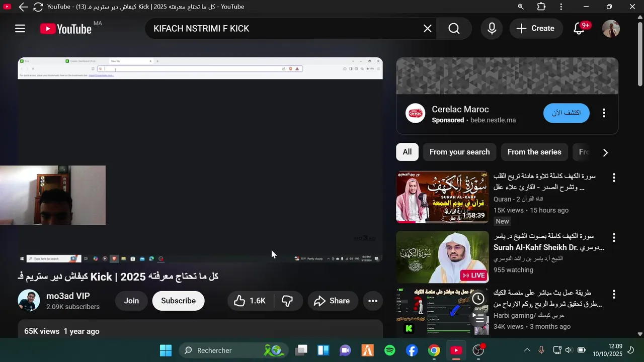Open more actions ellipsis under the video
This screenshot has height=362, width=644.
[x=373, y=301]
